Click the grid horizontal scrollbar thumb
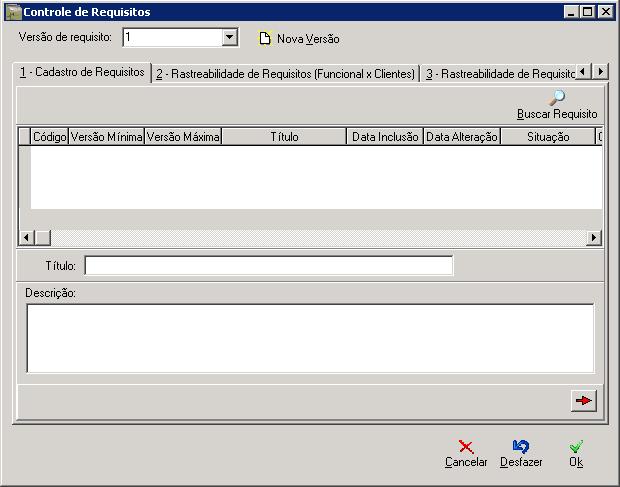This screenshot has width=620, height=487. tap(43, 238)
